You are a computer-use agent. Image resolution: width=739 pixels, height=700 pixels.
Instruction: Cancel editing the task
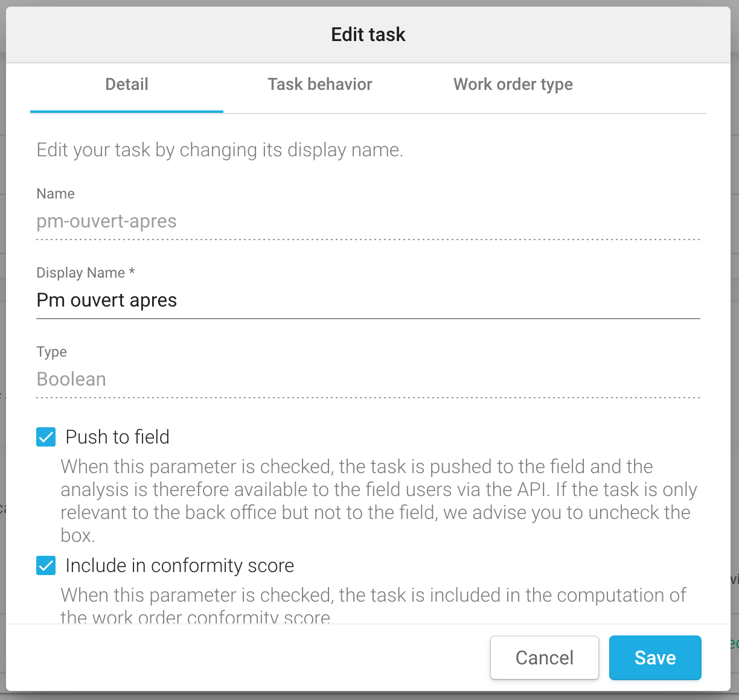[544, 657]
